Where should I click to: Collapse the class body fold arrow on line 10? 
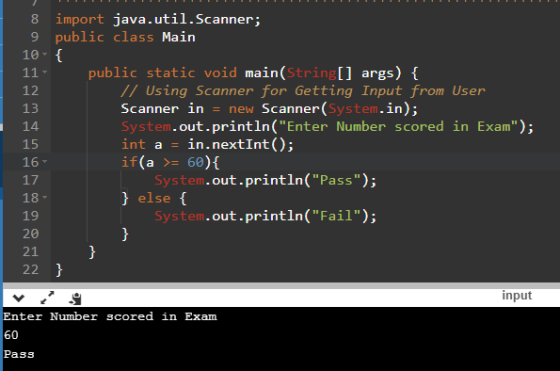pyautogui.click(x=45, y=54)
